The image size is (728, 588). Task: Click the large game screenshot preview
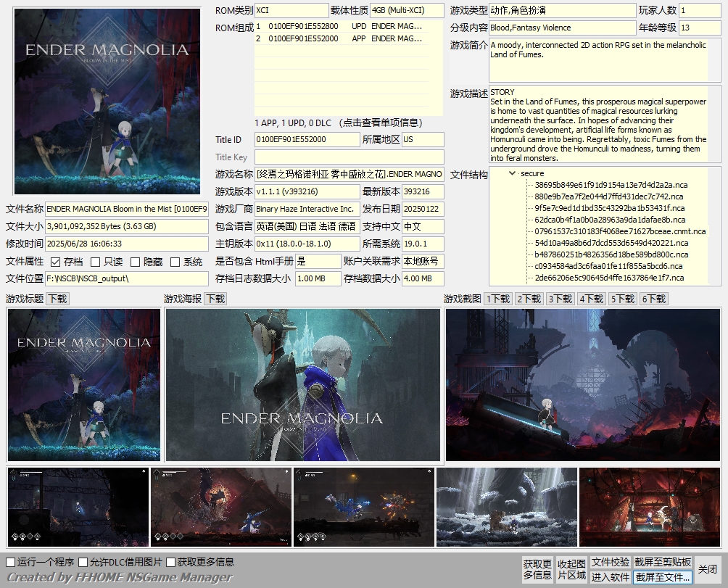coord(583,385)
